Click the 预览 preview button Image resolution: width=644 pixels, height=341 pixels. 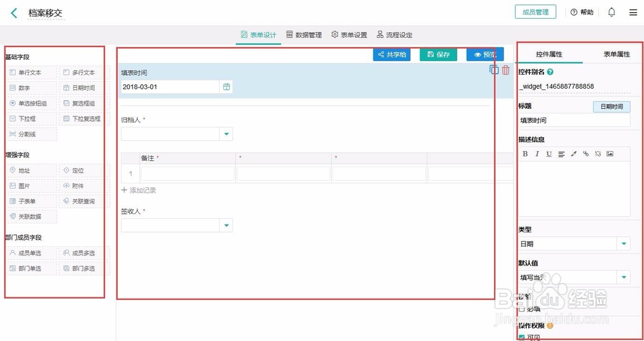[485, 55]
